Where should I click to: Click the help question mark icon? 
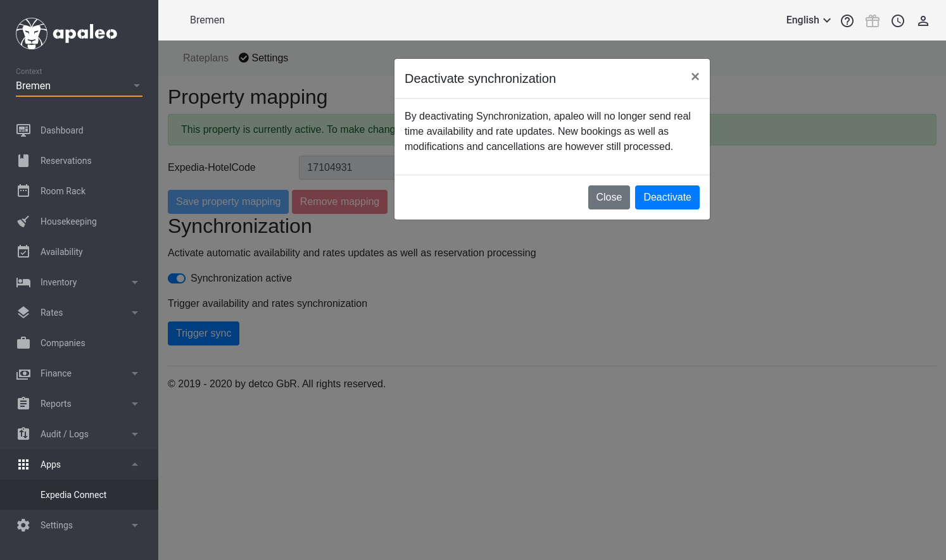[x=847, y=21]
